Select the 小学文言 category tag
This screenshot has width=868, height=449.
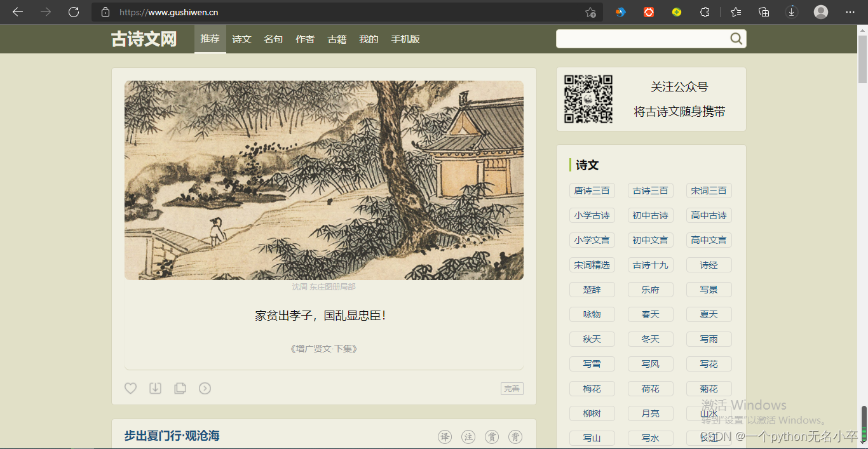(592, 240)
